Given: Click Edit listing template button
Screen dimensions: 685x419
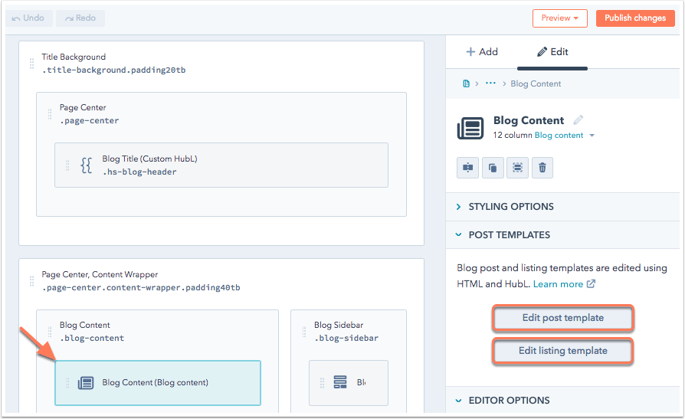Looking at the screenshot, I should 563,350.
